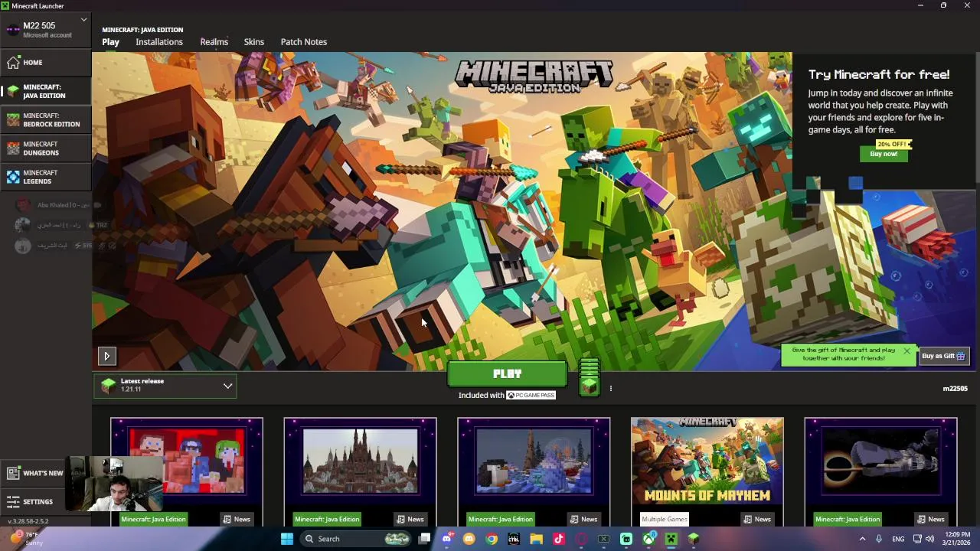The width and height of the screenshot is (980, 551).
Task: Play the banner video in hero image
Action: [106, 356]
